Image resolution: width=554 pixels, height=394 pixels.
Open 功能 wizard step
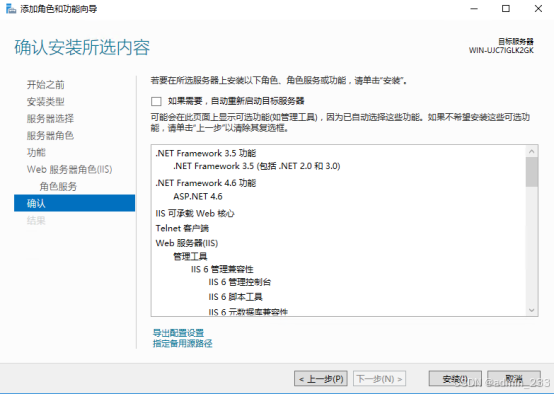pos(36,153)
